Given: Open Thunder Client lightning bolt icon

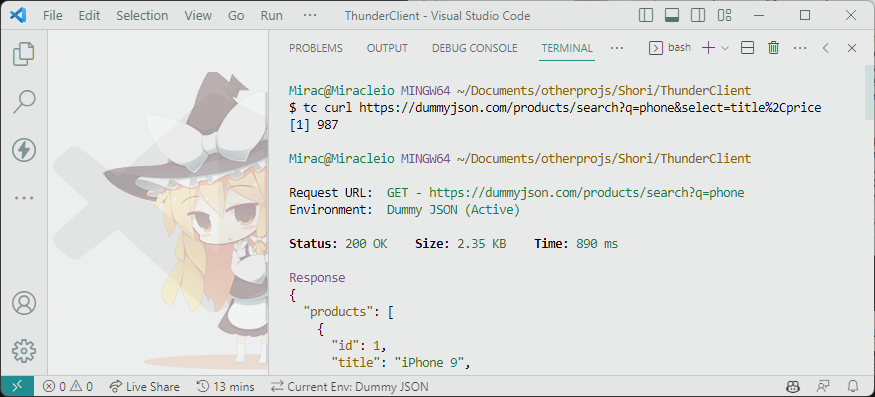Looking at the screenshot, I should 23,150.
